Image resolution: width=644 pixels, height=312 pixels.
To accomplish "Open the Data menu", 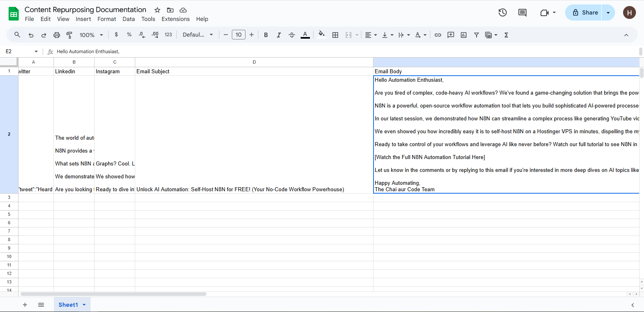I will 129,19.
